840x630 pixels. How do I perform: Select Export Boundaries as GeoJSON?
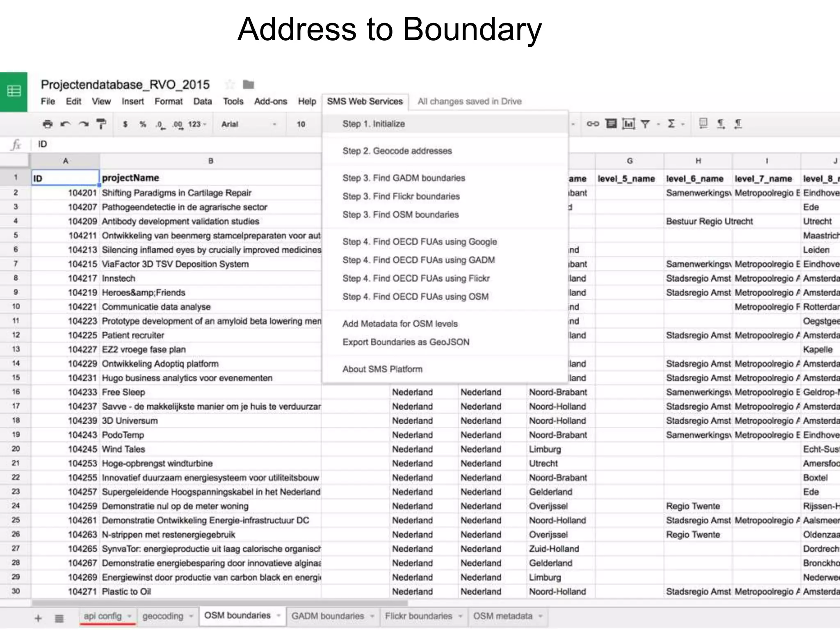click(445, 342)
